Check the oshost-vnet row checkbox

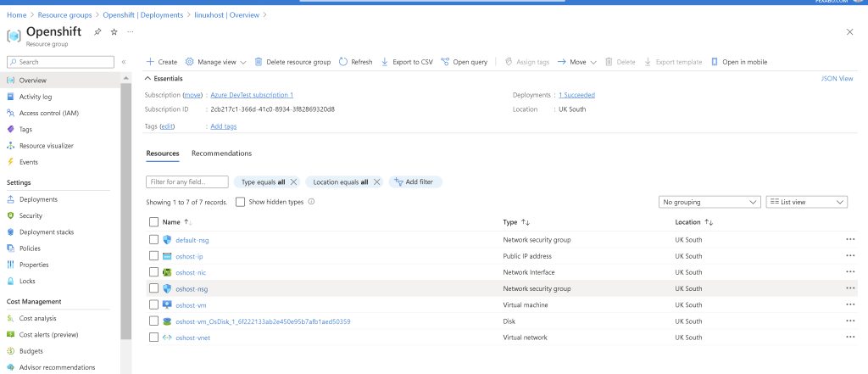pyautogui.click(x=154, y=338)
